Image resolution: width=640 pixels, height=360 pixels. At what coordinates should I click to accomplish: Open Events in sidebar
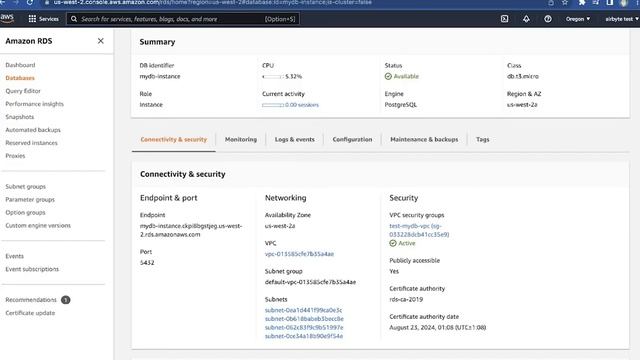[x=14, y=256]
